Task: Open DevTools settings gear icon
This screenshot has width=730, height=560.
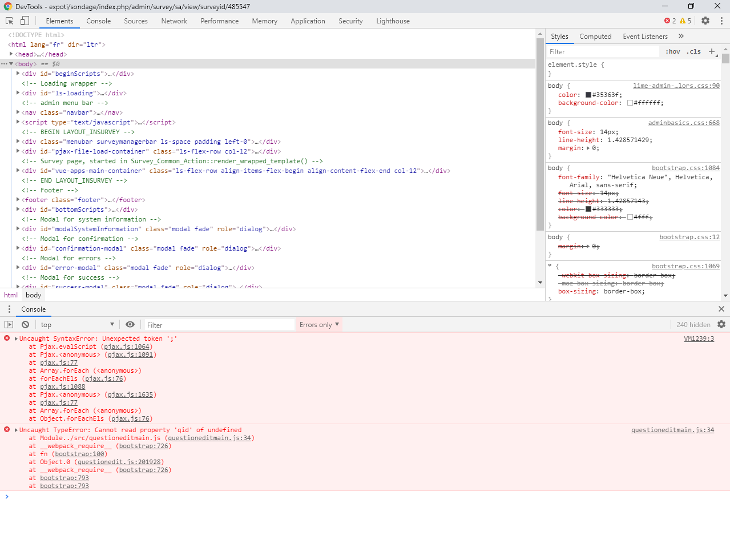Action: coord(705,21)
